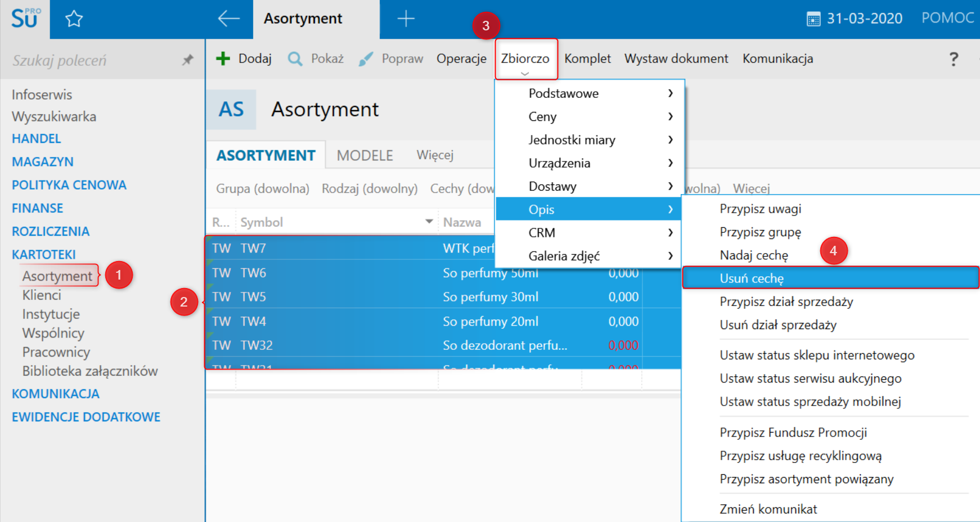This screenshot has height=522, width=980.
Task: Click the magnifier Pokaż icon
Action: (x=295, y=58)
